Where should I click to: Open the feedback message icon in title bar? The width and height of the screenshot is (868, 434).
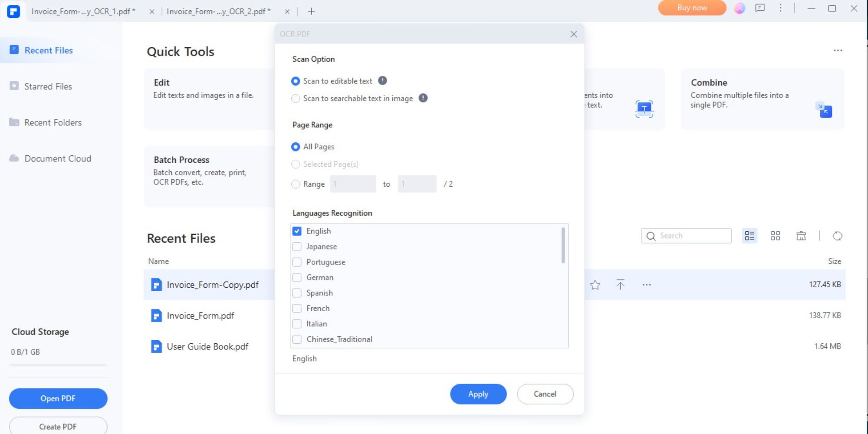[x=760, y=8]
